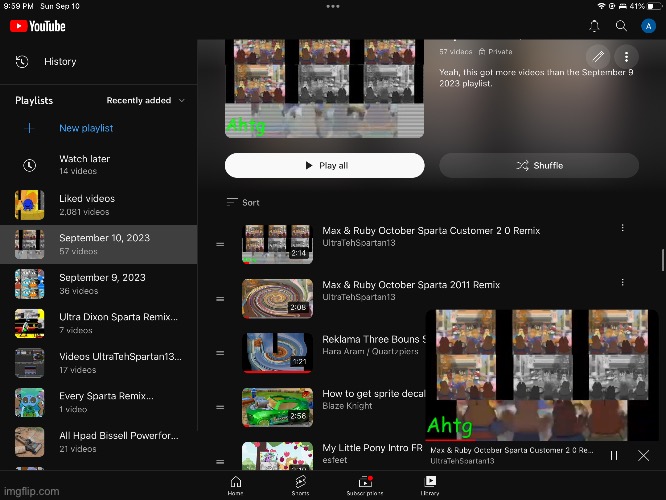The width and height of the screenshot is (666, 500).
Task: Select the September 9, 2023 playlist
Action: point(99,284)
